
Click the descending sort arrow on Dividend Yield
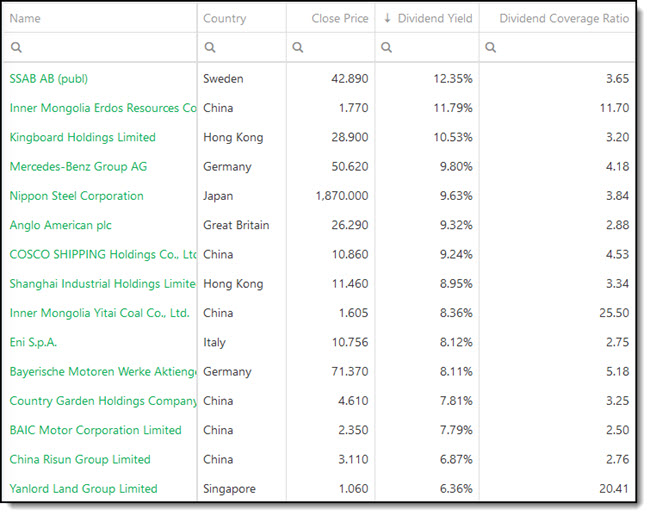tap(387, 18)
